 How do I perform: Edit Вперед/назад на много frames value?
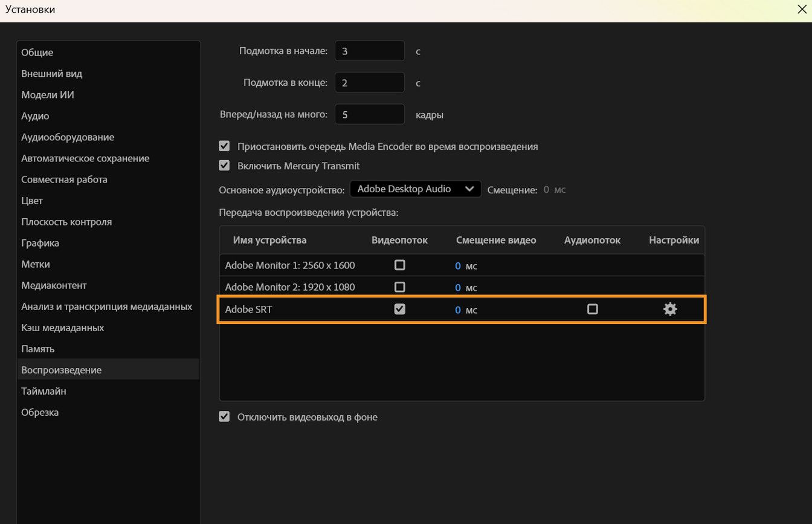369,114
